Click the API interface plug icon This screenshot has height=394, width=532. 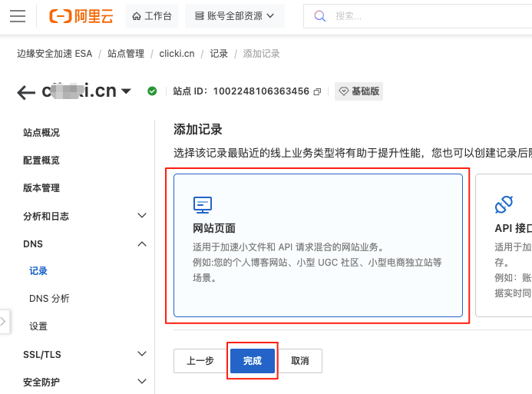[x=504, y=204]
